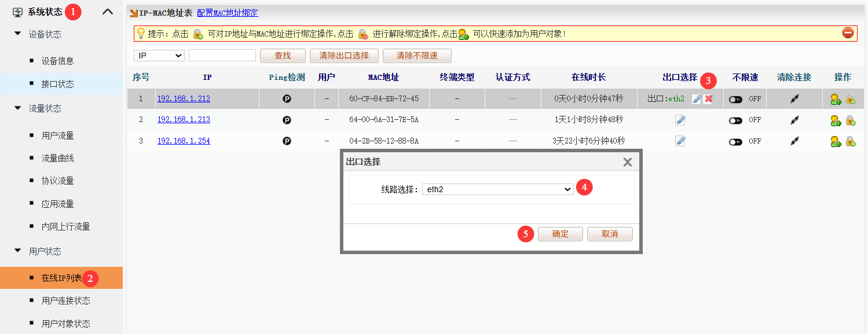Clear connections for 192.168.1.212
The height and width of the screenshot is (334, 868).
(x=794, y=99)
